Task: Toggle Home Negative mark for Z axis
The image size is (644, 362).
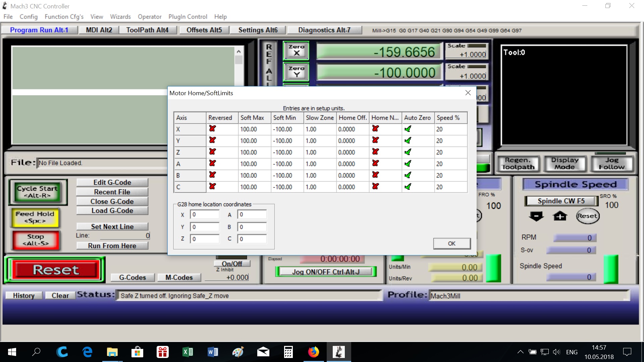Action: click(x=375, y=152)
